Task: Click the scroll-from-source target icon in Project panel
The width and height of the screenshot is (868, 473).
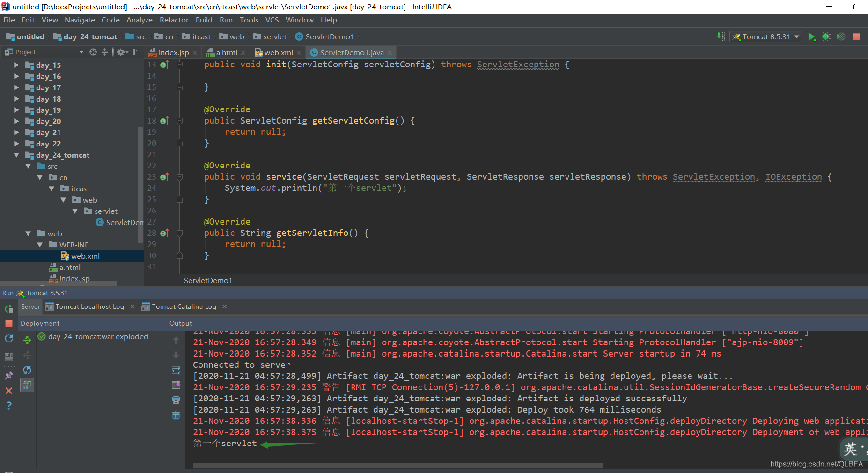Action: 93,52
